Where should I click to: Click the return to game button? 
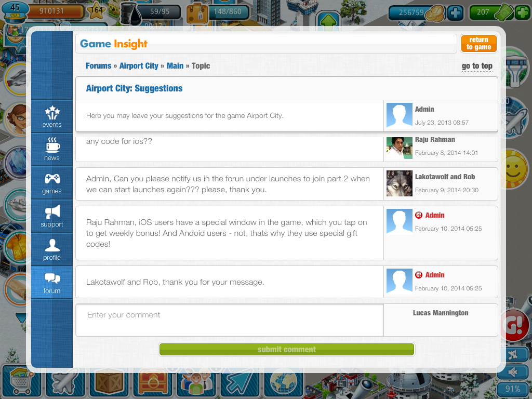[x=478, y=44]
